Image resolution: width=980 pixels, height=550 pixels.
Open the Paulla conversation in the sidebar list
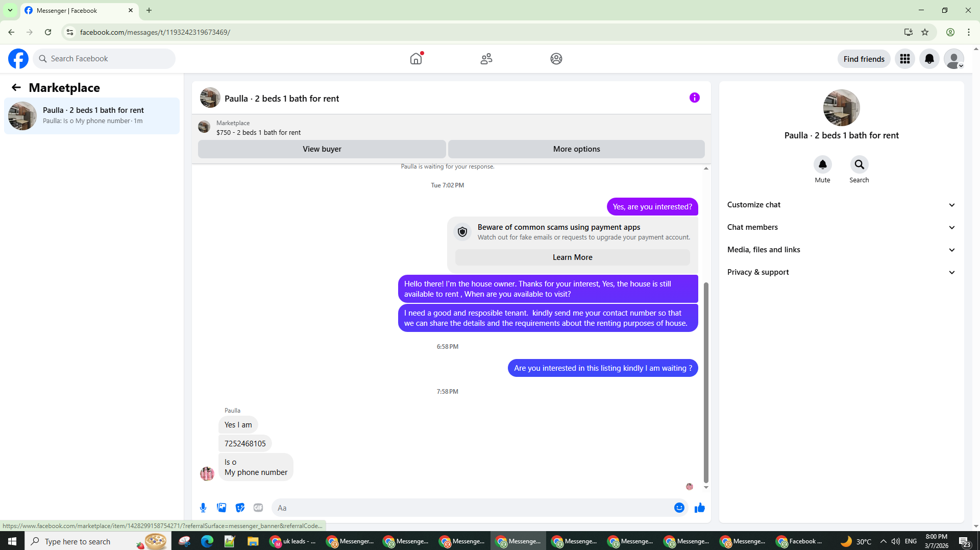pyautogui.click(x=92, y=115)
